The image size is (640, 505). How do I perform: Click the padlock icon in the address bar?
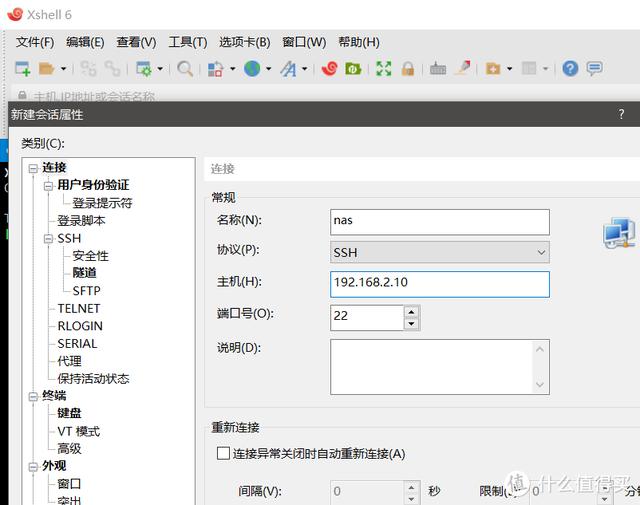tap(22, 96)
